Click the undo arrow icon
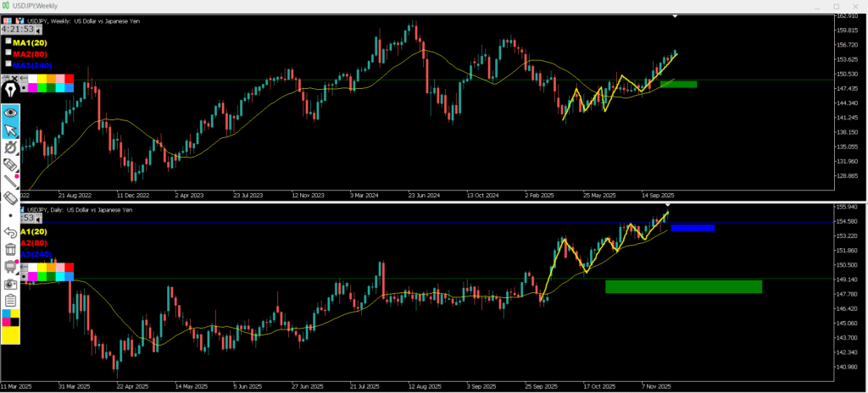868x393 pixels. (10, 231)
